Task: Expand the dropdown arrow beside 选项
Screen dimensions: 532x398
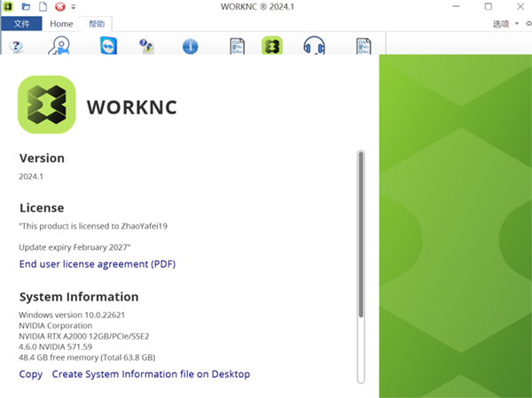Action: [517, 23]
